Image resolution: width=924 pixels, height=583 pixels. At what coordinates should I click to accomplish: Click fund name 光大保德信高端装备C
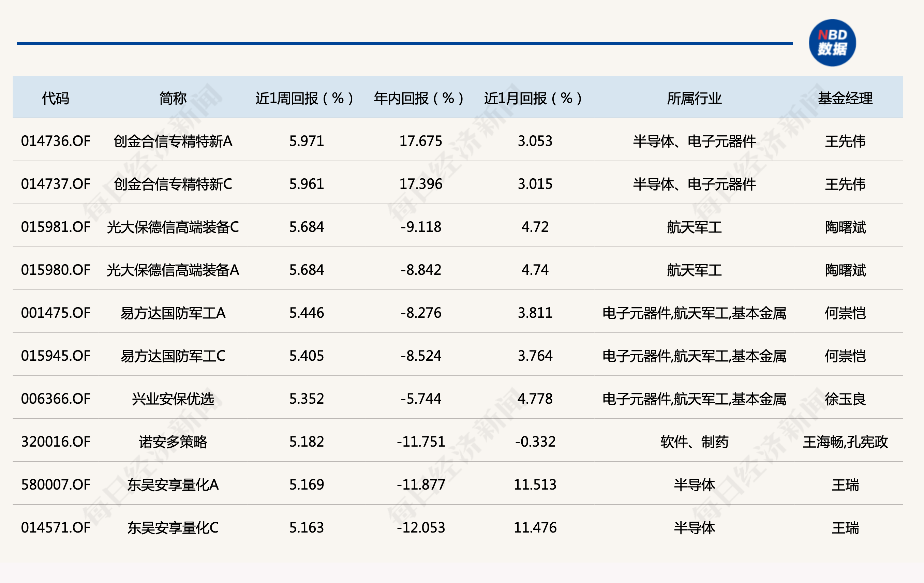pos(173,227)
